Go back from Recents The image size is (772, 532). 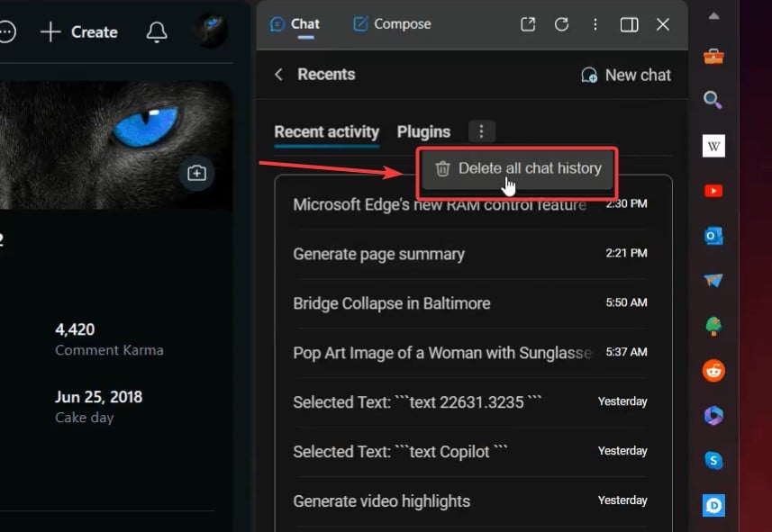[278, 75]
